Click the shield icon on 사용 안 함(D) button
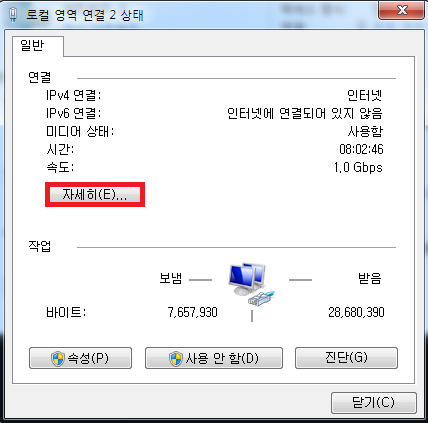 [x=175, y=359]
